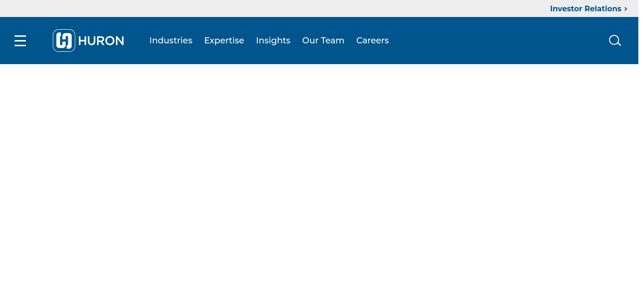
Task: Open the Careers page
Action: pyautogui.click(x=372, y=41)
